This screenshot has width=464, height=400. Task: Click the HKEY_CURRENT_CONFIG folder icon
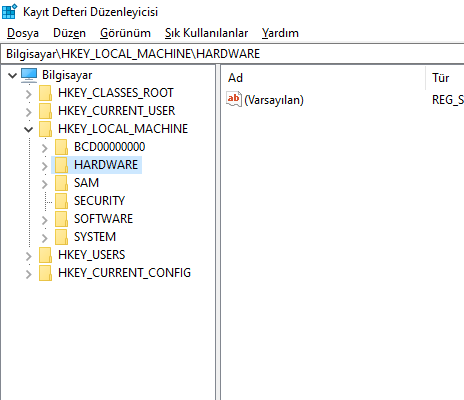pyautogui.click(x=45, y=273)
